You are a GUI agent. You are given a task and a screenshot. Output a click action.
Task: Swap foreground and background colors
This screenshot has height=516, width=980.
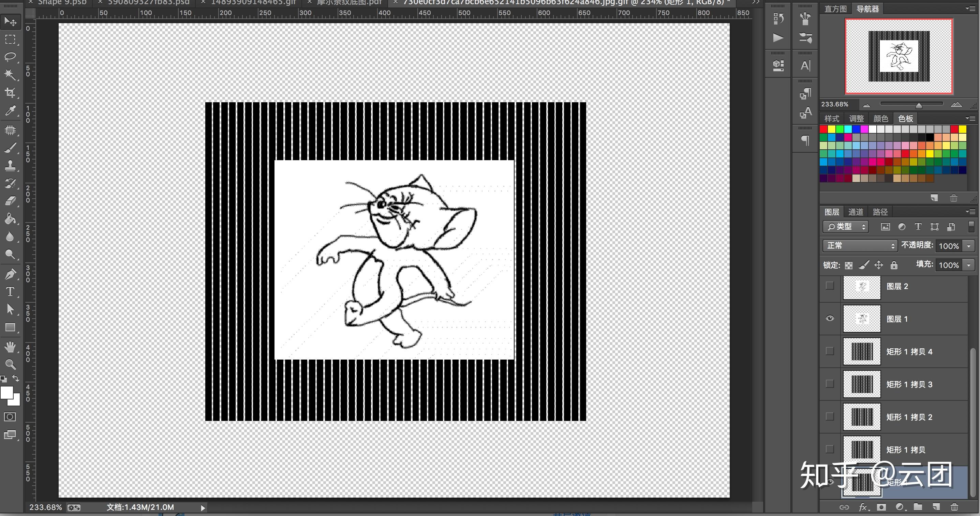(16, 378)
